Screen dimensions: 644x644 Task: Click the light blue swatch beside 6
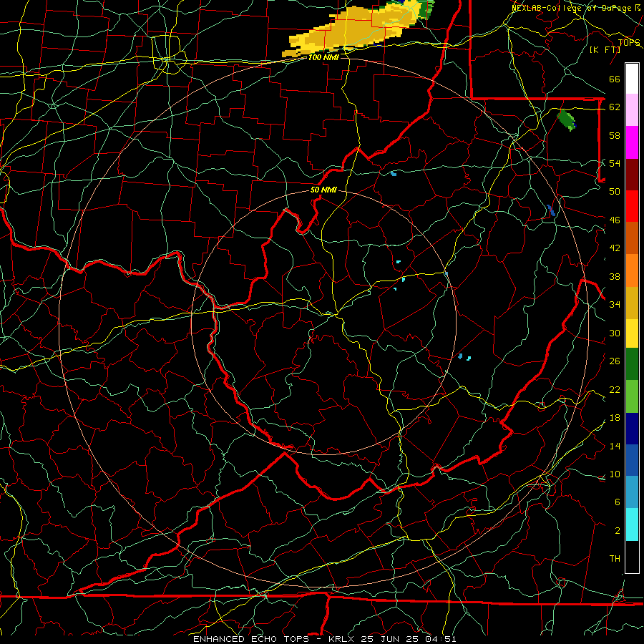(x=632, y=492)
